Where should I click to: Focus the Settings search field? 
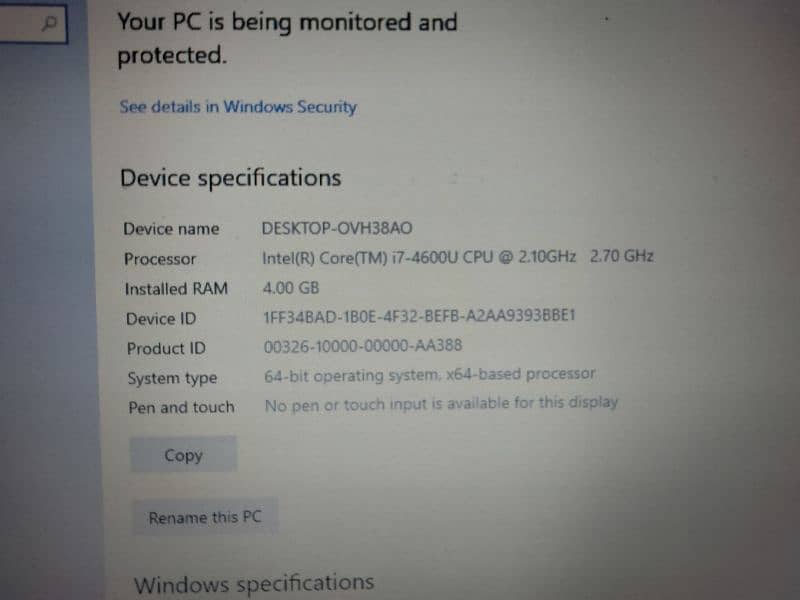tap(33, 23)
